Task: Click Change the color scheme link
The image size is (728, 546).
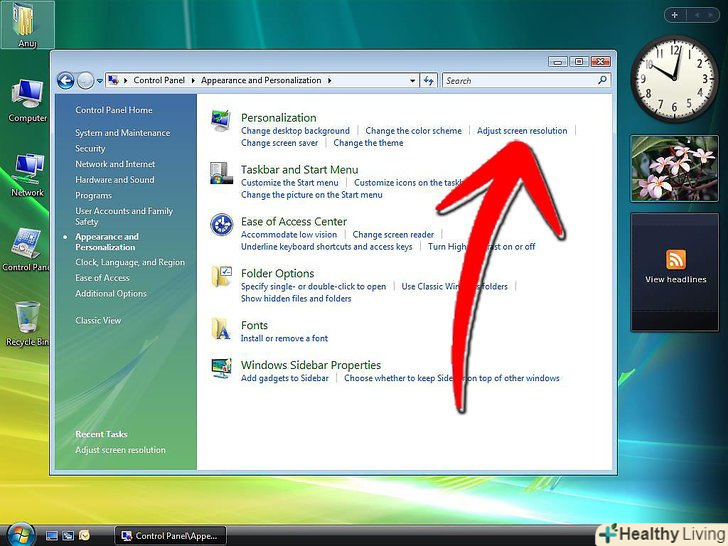Action: (x=413, y=131)
